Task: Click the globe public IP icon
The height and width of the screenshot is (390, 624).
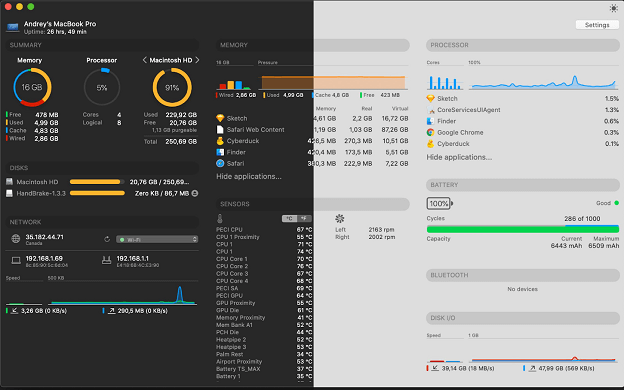Action: pos(16,239)
